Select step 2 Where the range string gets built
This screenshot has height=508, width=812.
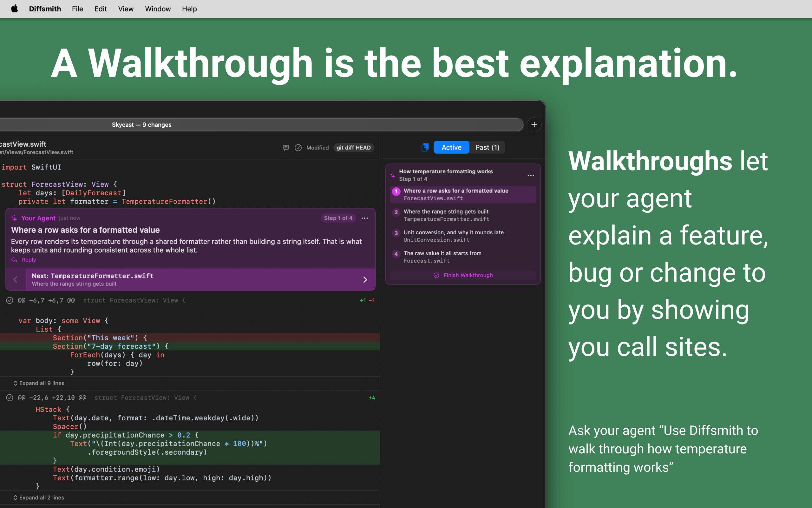tap(463, 215)
